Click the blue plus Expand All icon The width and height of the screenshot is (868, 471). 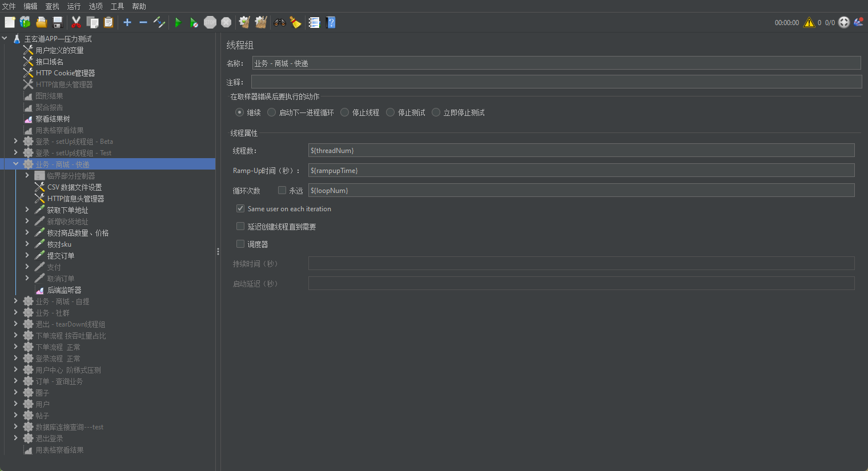coord(127,22)
